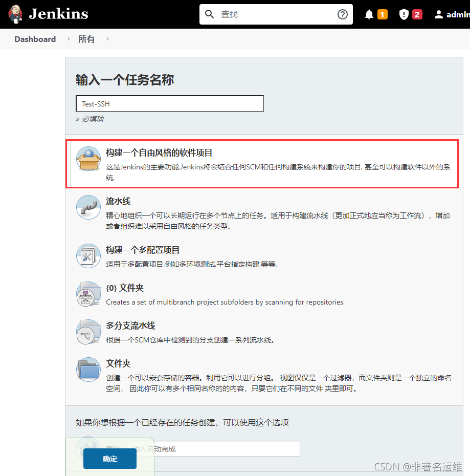470x476 pixels.
Task: Open the search help question icon
Action: 343,14
